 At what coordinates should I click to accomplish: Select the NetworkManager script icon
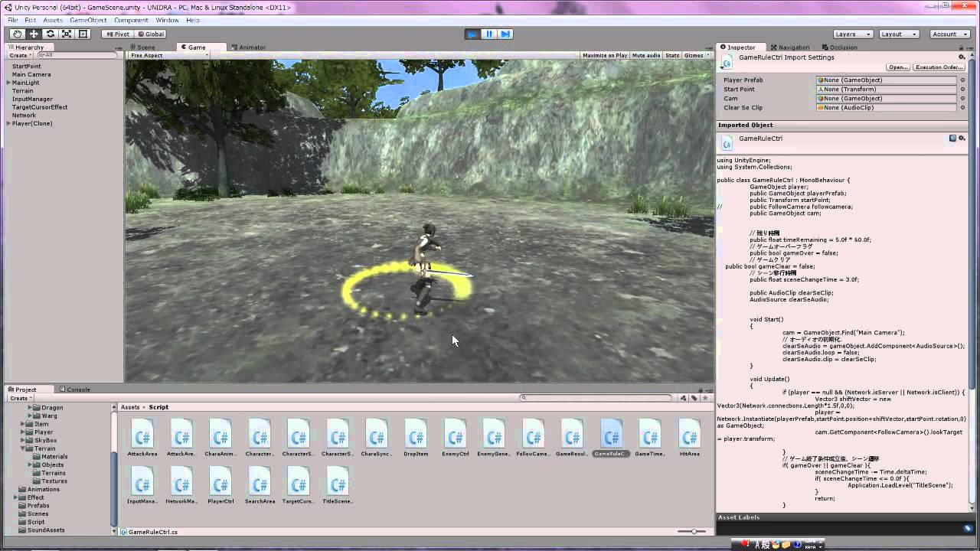(181, 481)
